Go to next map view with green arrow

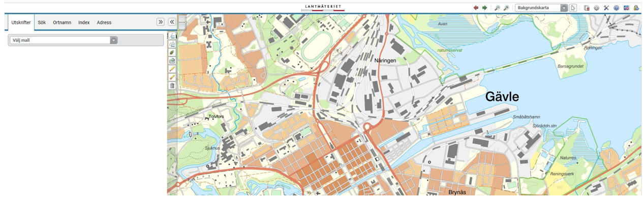(x=485, y=8)
